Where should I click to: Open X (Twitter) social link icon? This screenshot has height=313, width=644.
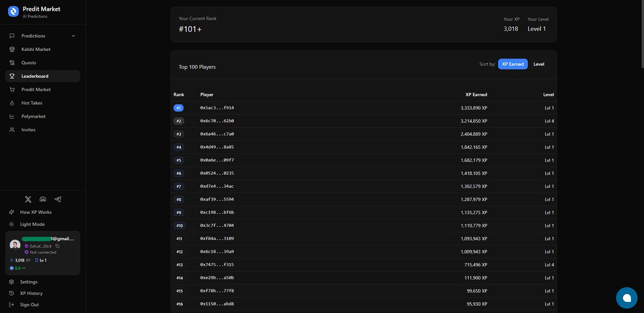click(x=28, y=199)
